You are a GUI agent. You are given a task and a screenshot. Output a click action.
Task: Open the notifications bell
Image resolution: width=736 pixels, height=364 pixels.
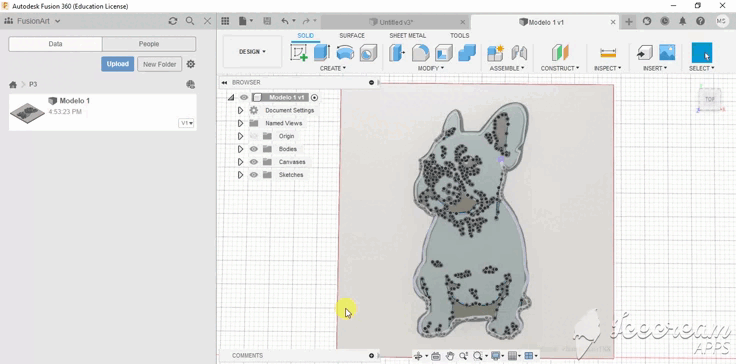point(682,21)
